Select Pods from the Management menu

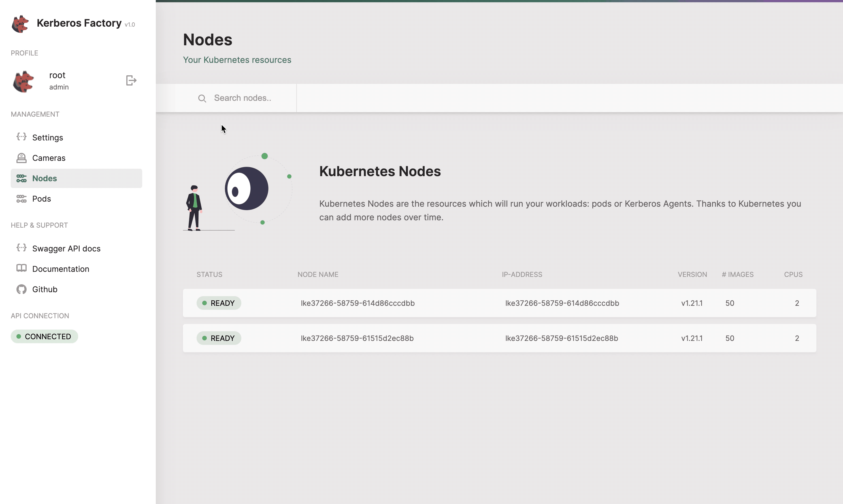pyautogui.click(x=41, y=199)
